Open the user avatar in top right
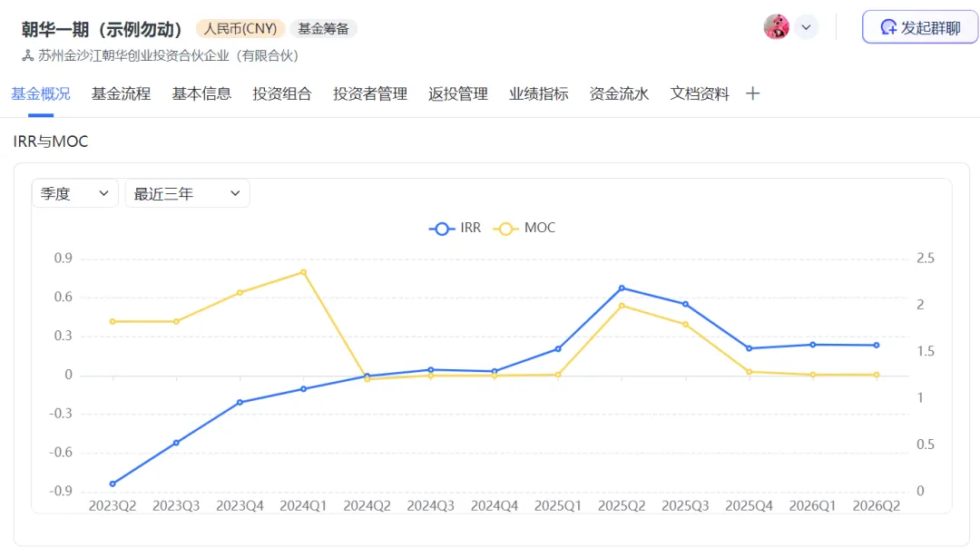 (777, 26)
